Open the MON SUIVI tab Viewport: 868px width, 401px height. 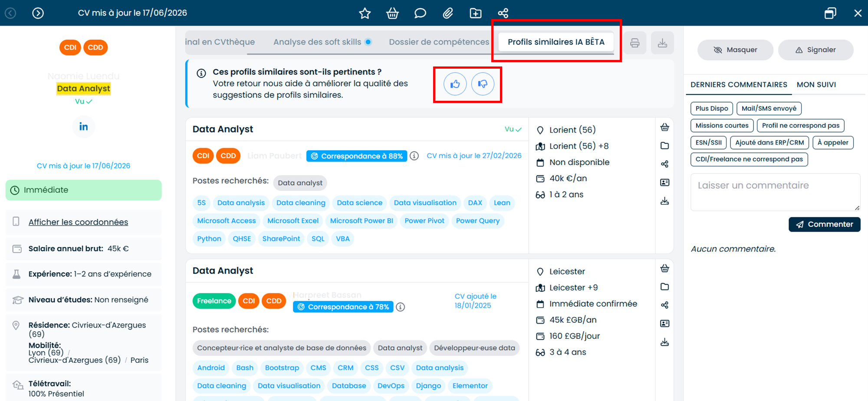tap(816, 85)
